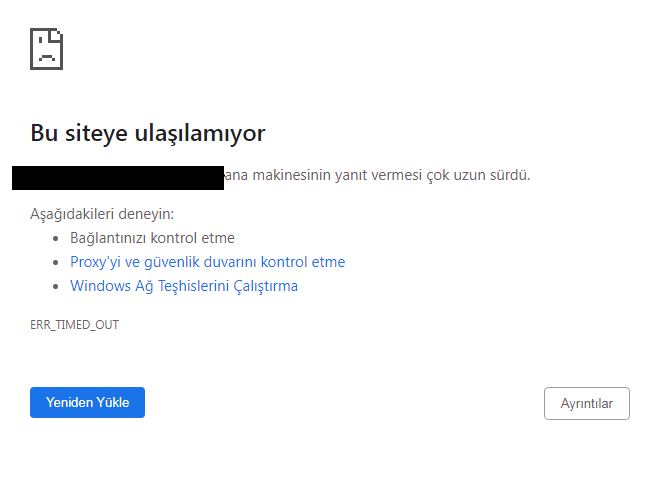This screenshot has height=487, width=659.
Task: Click the blacked-out host name bar
Action: 118,178
